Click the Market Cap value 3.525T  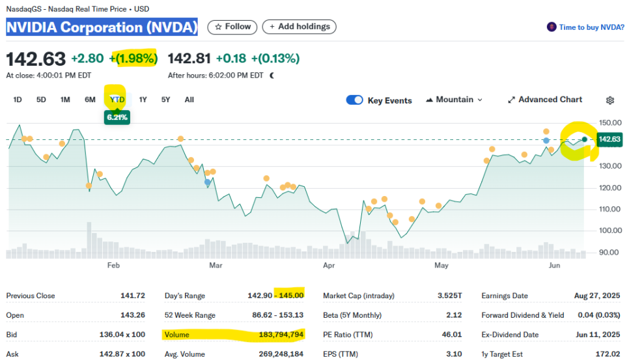(x=450, y=296)
